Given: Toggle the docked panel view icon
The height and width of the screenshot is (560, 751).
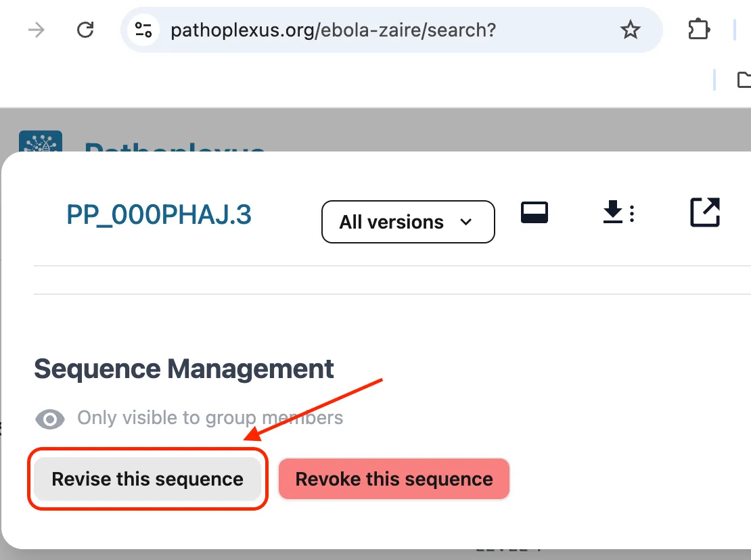Looking at the screenshot, I should (534, 213).
